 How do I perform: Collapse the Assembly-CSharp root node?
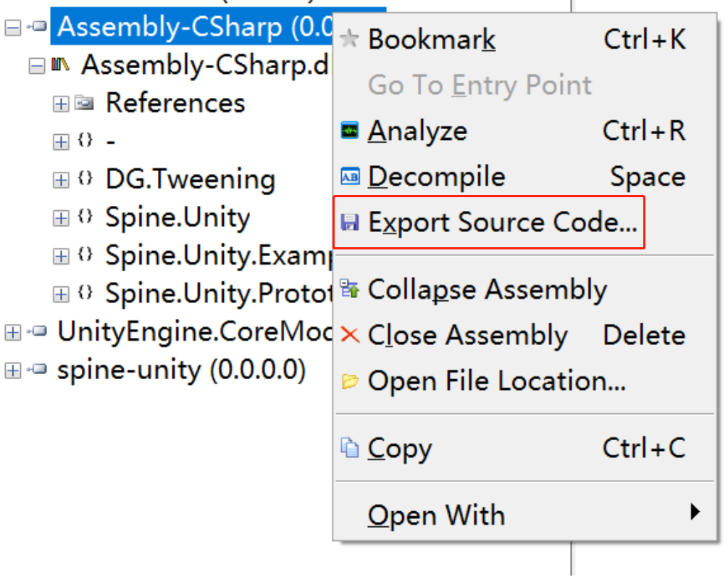tap(12, 28)
